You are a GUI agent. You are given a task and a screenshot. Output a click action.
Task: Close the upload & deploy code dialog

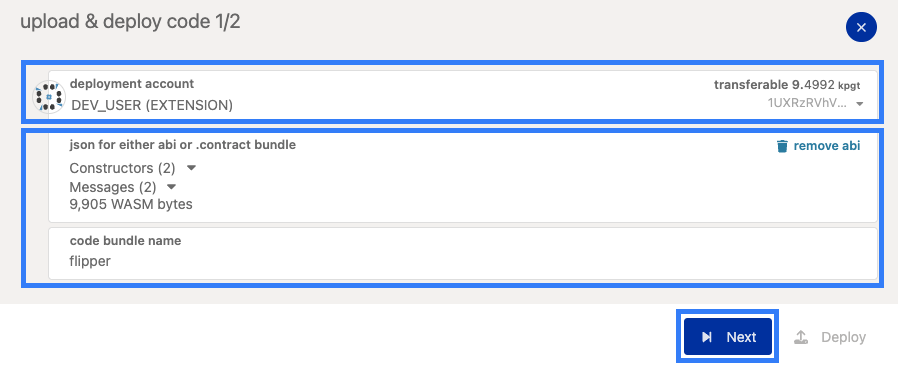[861, 27]
